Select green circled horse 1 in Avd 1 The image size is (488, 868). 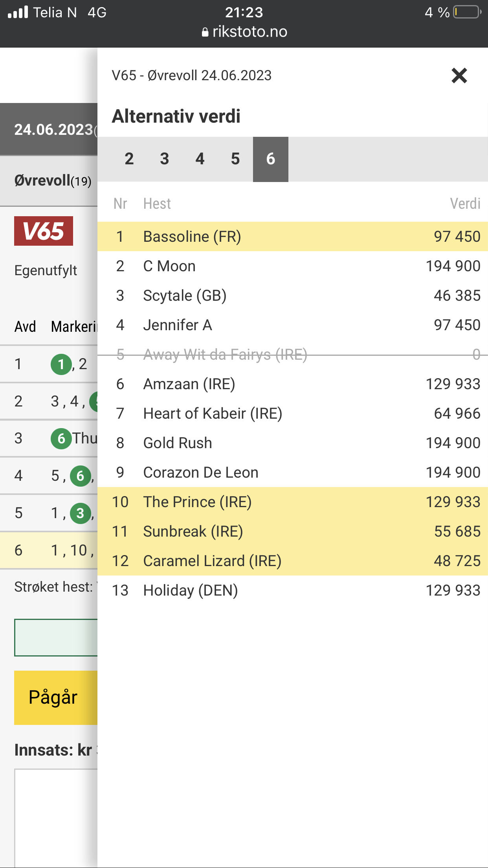(x=61, y=364)
